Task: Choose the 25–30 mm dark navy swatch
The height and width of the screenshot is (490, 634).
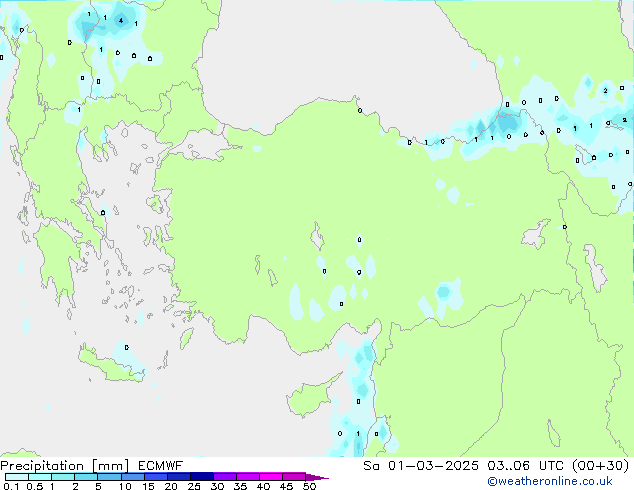Action: click(x=202, y=477)
